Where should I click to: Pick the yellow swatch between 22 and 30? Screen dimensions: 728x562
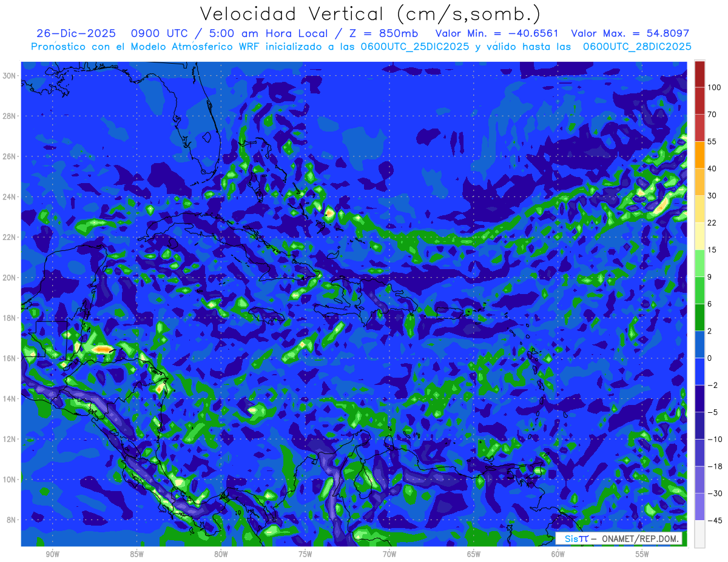[699, 209]
